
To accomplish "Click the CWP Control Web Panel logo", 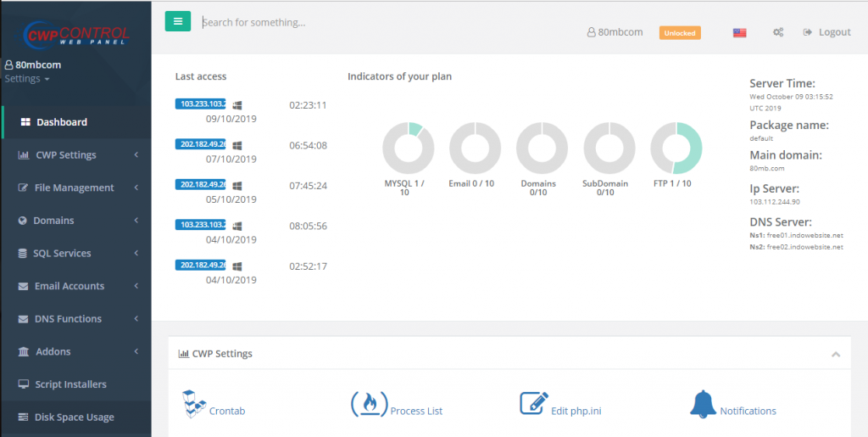I will [75, 34].
